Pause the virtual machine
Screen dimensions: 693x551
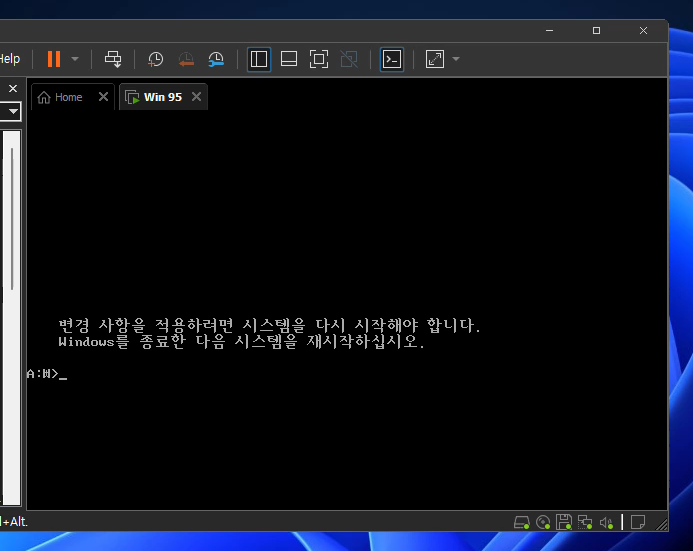(53, 59)
